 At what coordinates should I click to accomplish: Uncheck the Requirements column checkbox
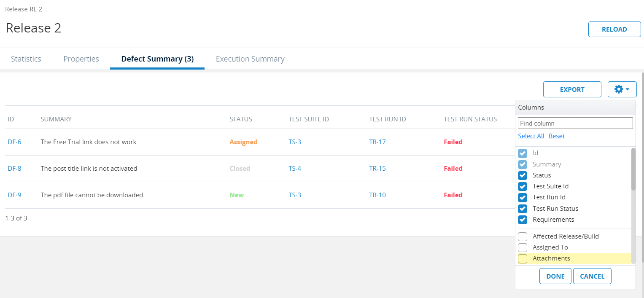coord(523,220)
